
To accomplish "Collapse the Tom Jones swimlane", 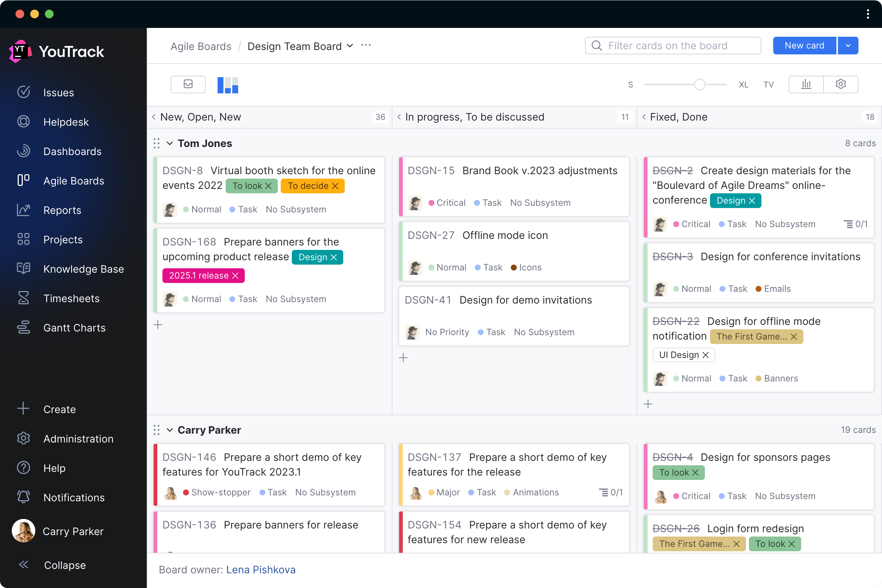I will tap(170, 143).
